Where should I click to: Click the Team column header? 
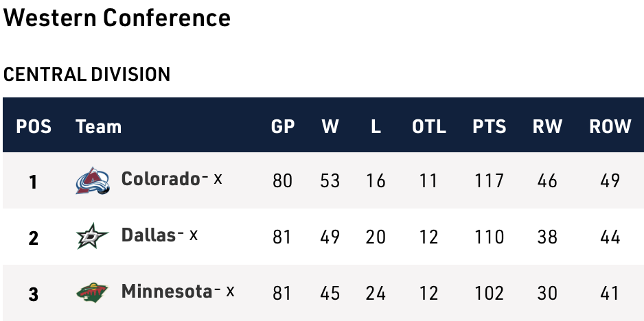click(98, 126)
